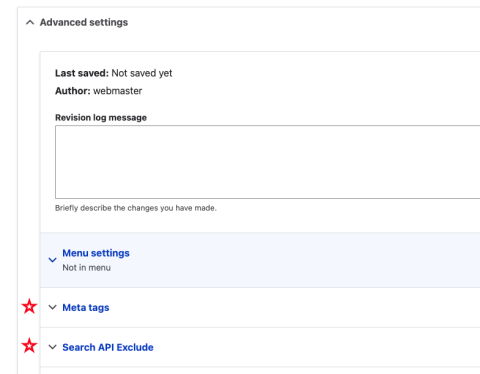Click the Revision log message label
Viewport: 480px width, 374px height.
101,118
